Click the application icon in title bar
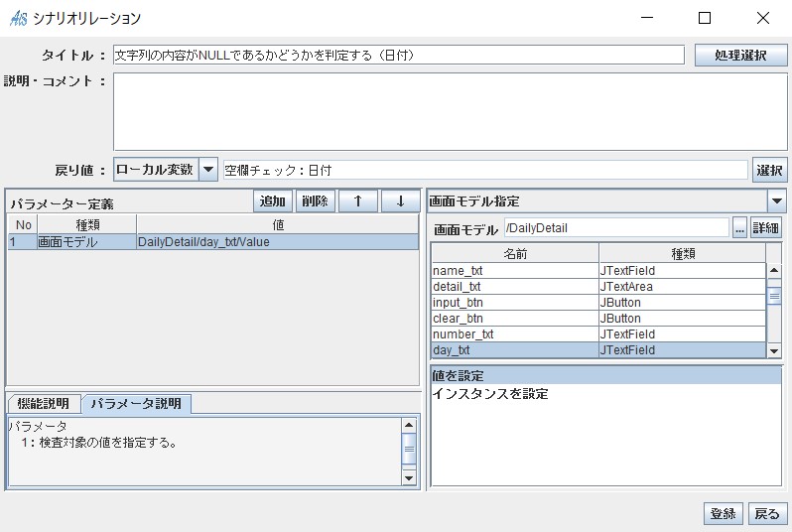This screenshot has height=532, width=792. pos(19,18)
